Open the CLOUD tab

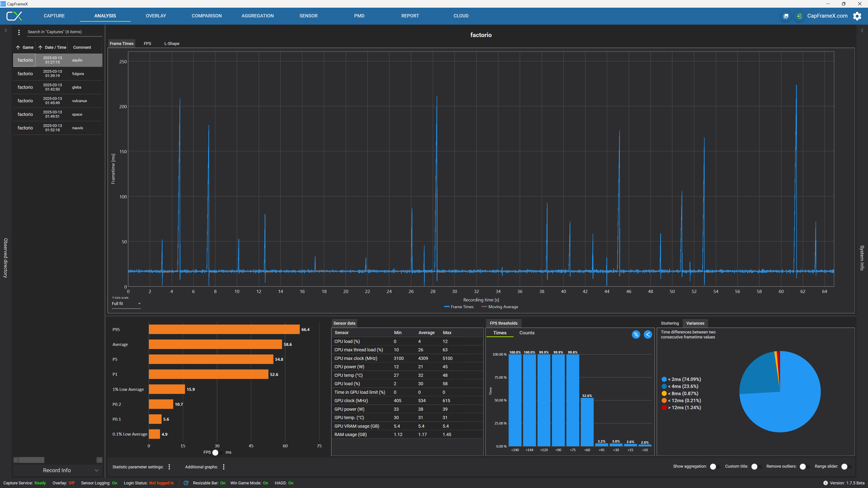461,16
